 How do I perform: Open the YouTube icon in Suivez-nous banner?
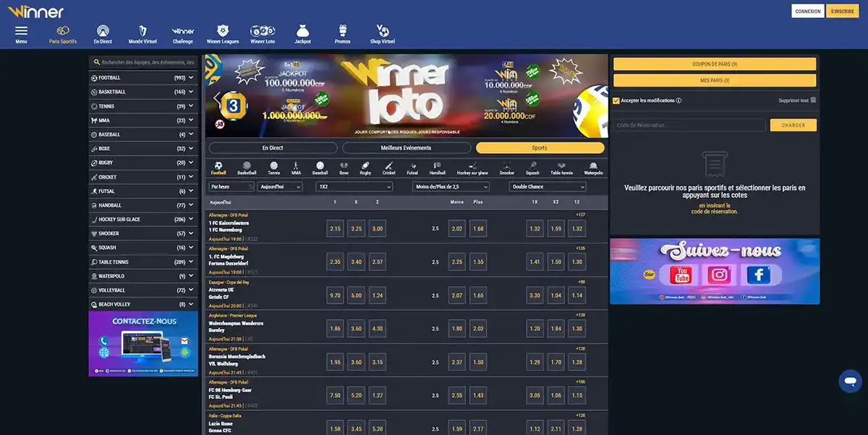coord(681,275)
